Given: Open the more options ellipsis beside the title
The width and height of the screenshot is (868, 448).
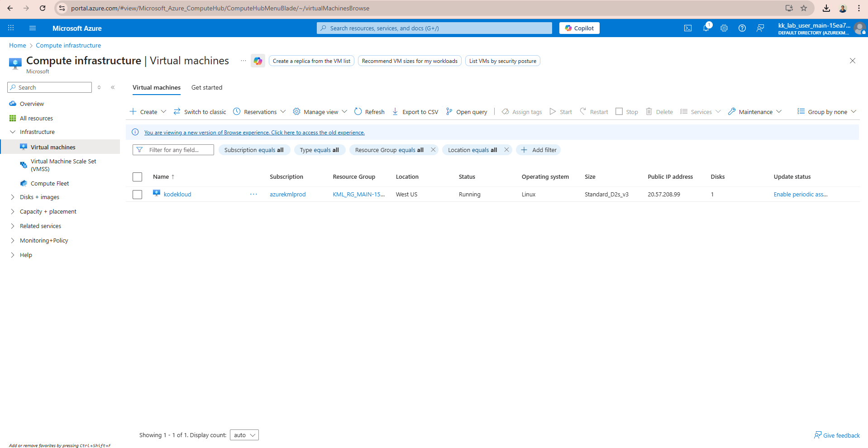Looking at the screenshot, I should pyautogui.click(x=243, y=61).
